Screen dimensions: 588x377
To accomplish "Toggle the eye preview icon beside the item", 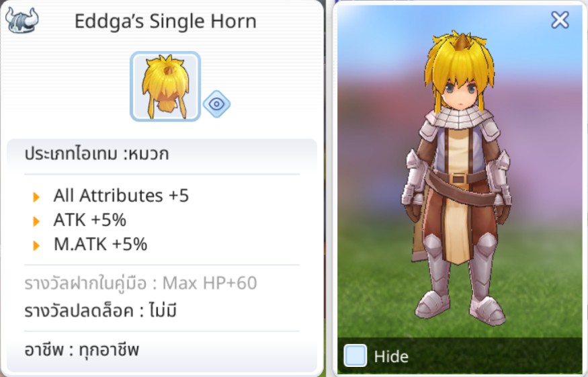I will [217, 104].
